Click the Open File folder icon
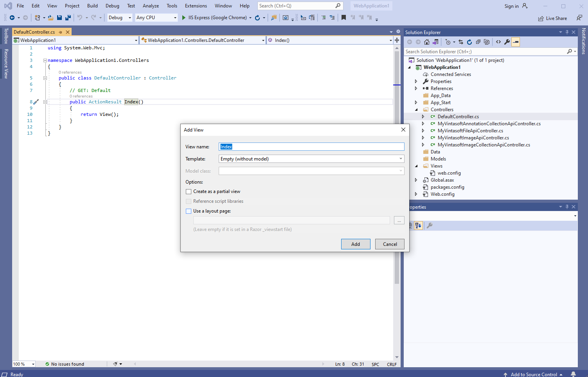The width and height of the screenshot is (588, 377). click(x=51, y=18)
